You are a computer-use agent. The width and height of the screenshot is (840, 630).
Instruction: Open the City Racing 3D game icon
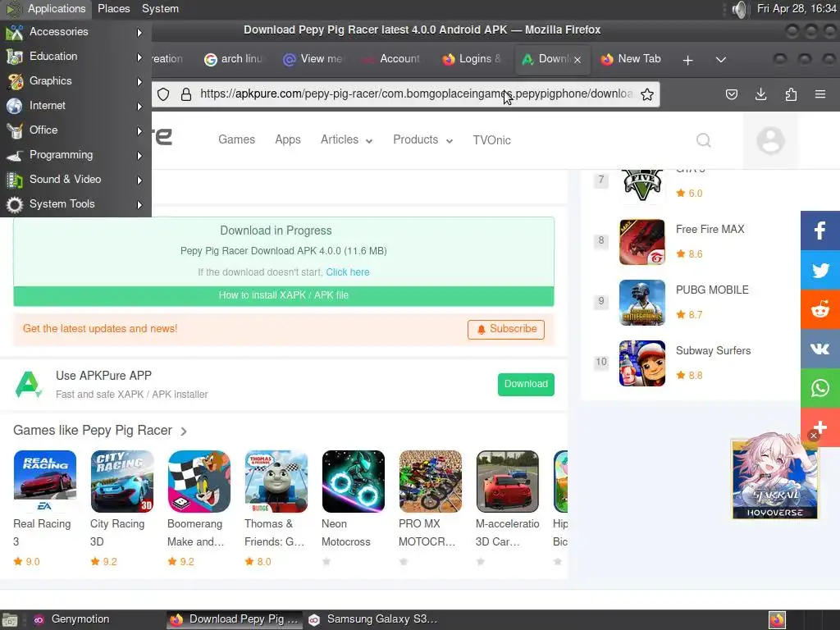click(x=122, y=482)
